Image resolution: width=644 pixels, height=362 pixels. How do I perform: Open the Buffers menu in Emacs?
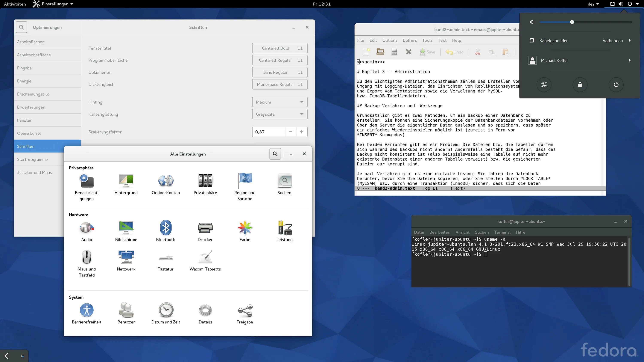[x=410, y=40]
